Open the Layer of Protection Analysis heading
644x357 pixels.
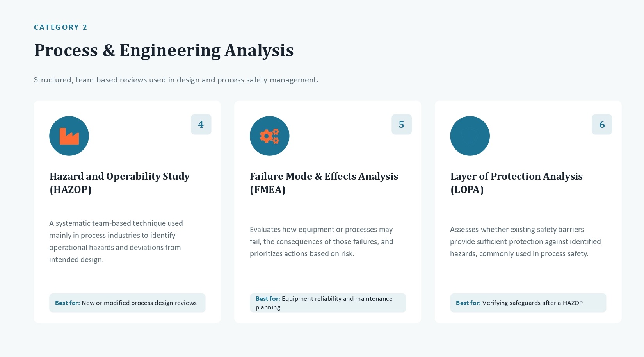click(516, 183)
